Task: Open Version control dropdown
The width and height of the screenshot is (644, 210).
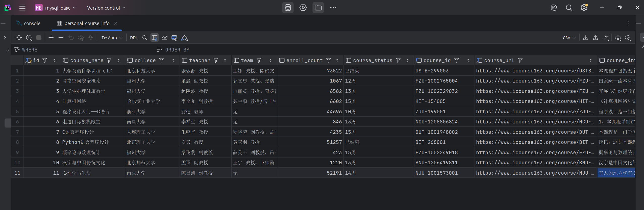Action: point(106,8)
